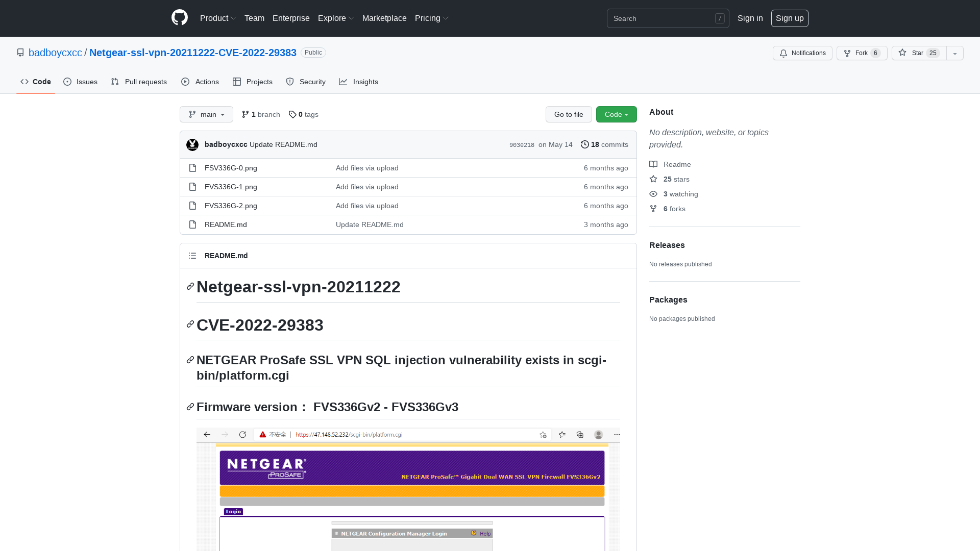Open the Packages section heading

pyautogui.click(x=668, y=299)
